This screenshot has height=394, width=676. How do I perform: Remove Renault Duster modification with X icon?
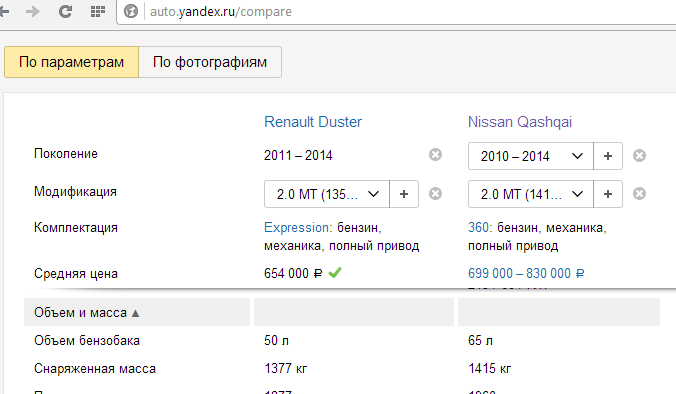tap(435, 194)
